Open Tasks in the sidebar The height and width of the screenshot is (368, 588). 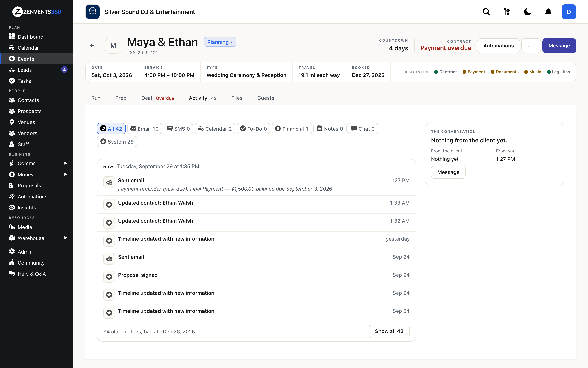(x=37, y=81)
